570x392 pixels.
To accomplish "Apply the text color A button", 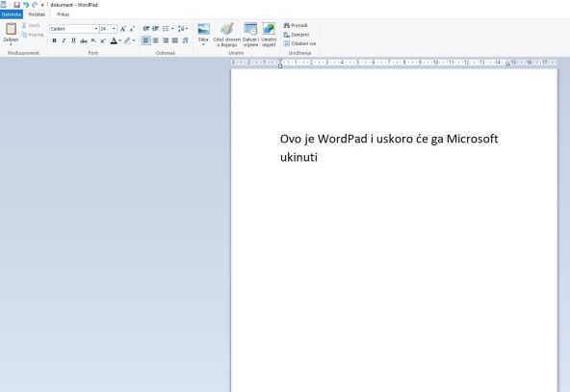I will tap(114, 40).
